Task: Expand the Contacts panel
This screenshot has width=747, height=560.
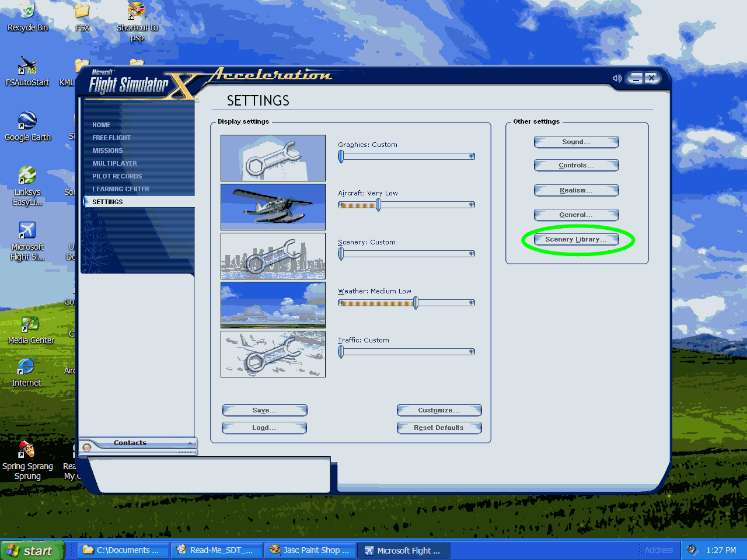Action: [x=190, y=443]
